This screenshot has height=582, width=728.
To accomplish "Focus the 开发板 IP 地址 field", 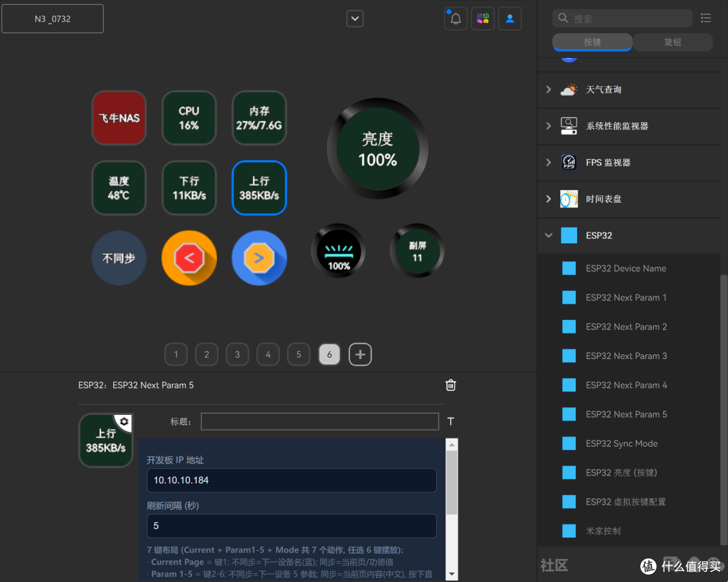I will 292,480.
